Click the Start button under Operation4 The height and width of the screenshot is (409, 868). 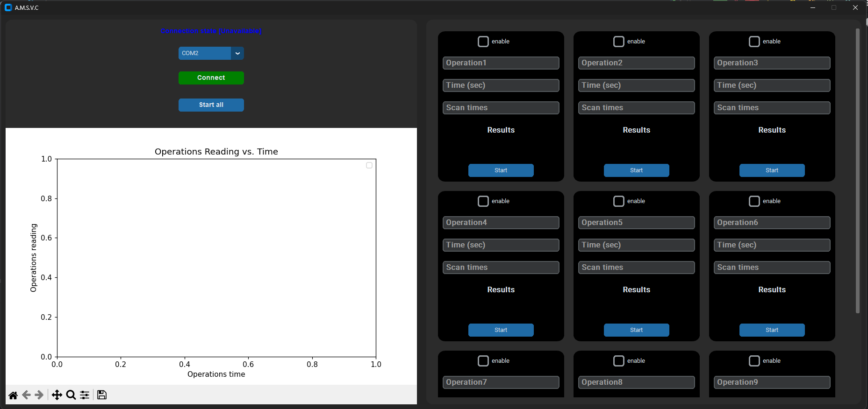pos(501,330)
